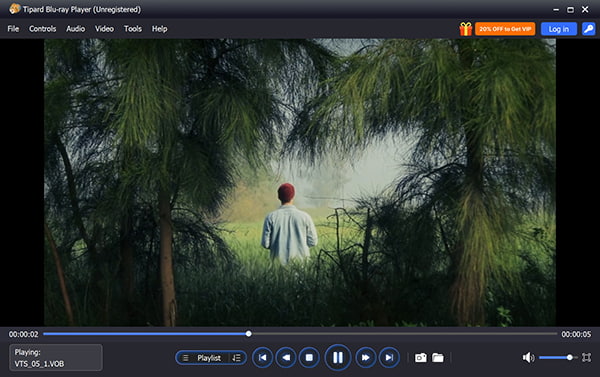Skip to the previous item
The image size is (600, 377).
coord(262,357)
